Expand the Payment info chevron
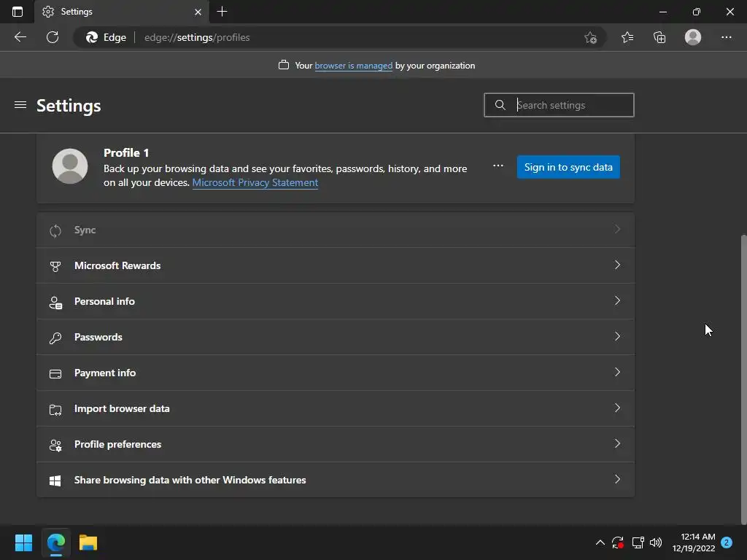The image size is (747, 560). pos(617,372)
